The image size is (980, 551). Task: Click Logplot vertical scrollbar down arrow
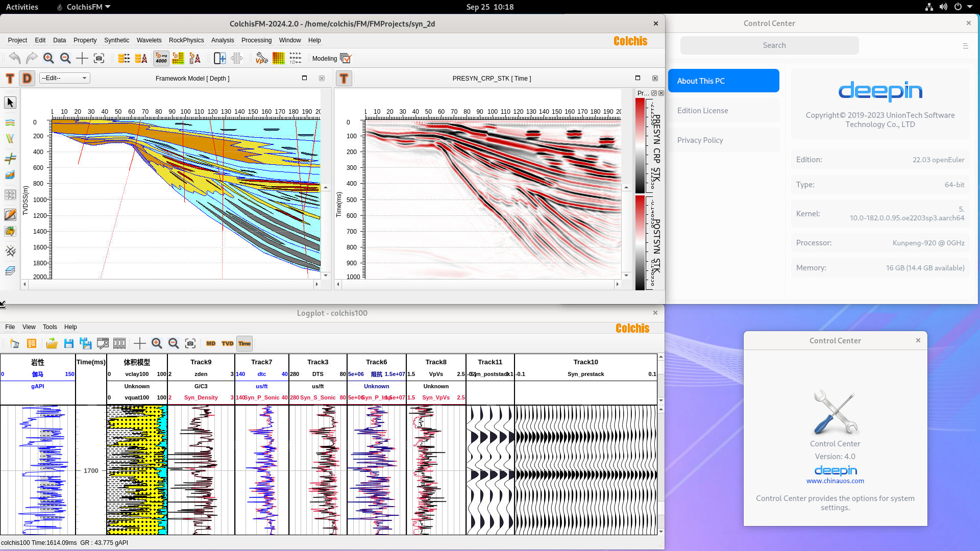661,532
